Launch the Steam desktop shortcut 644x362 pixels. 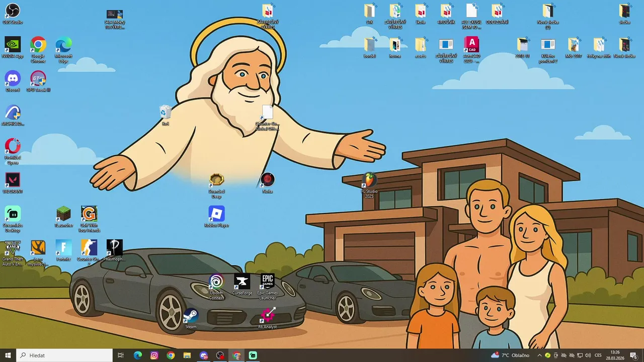[x=191, y=318]
